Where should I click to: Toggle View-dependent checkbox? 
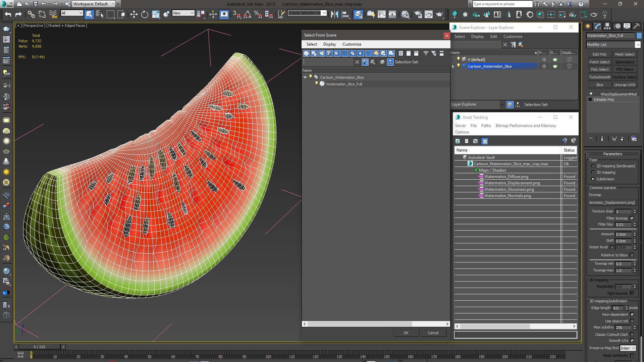pyautogui.click(x=632, y=314)
